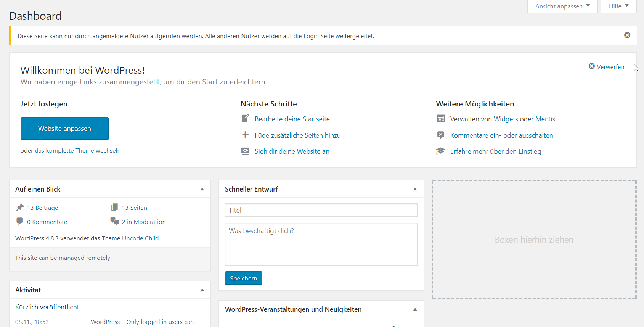Click the Kürzlich veröffentlicht heading
The height and width of the screenshot is (327, 644).
(x=47, y=307)
